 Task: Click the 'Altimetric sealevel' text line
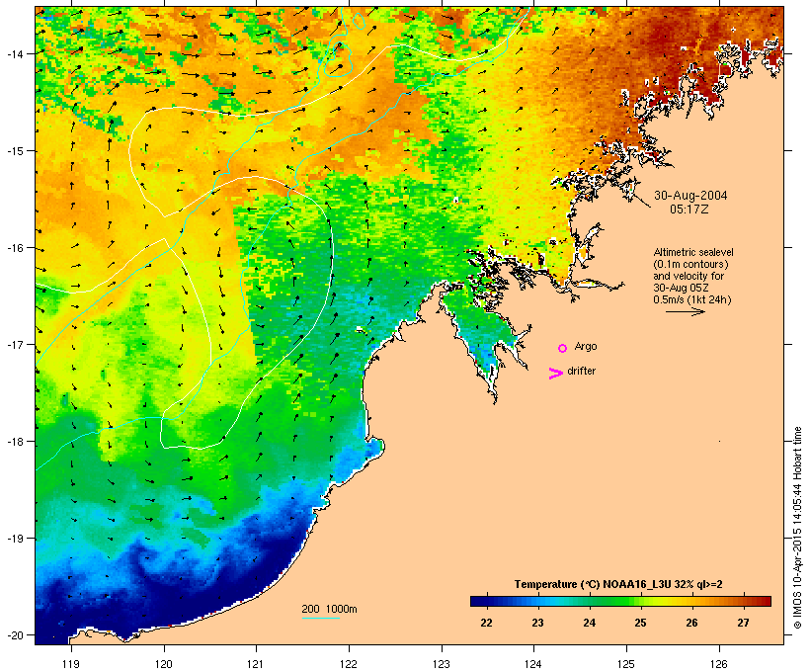pos(693,252)
